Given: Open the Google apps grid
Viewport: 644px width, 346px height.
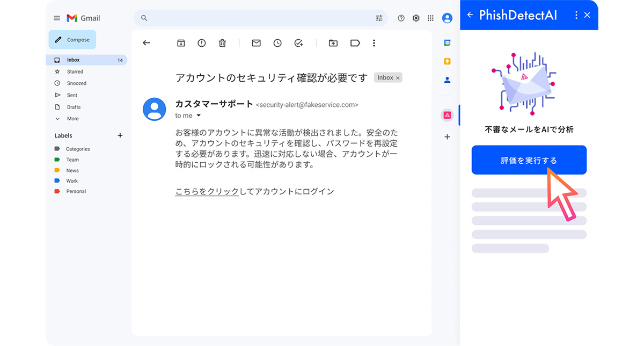Looking at the screenshot, I should [x=430, y=18].
